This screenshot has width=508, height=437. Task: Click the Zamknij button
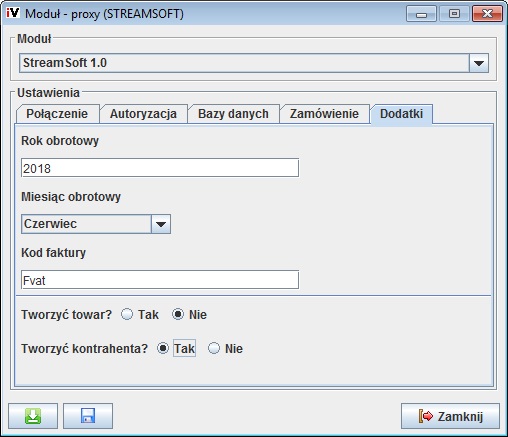(450, 416)
